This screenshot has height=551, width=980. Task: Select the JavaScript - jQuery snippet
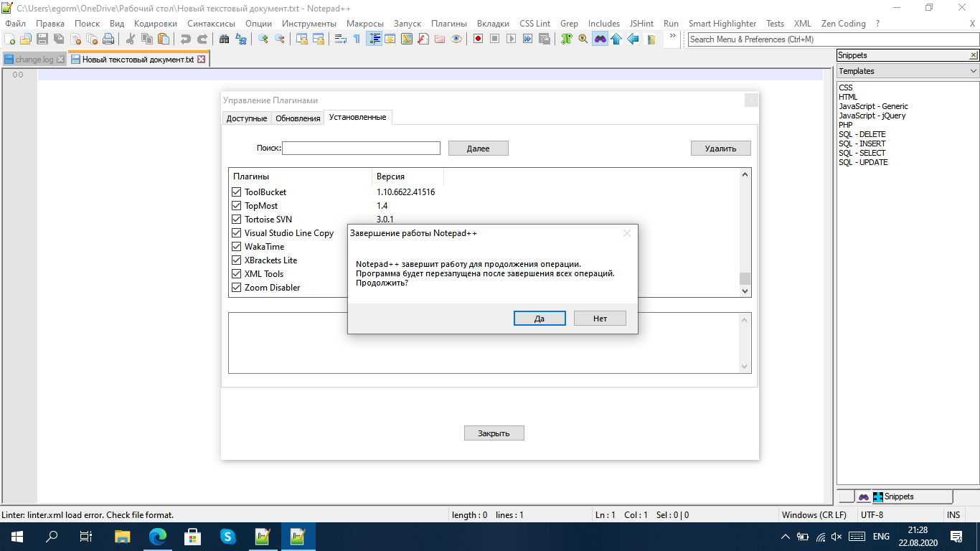[x=872, y=116]
